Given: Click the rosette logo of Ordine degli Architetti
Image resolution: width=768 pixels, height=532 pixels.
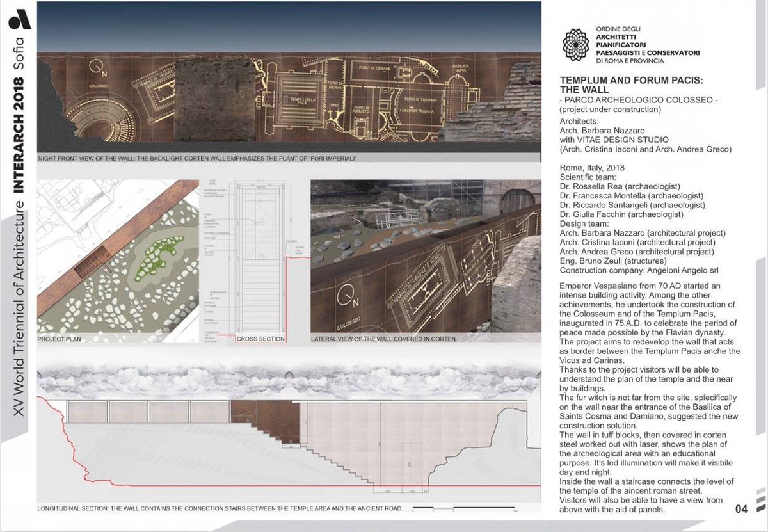Looking at the screenshot, I should click(x=575, y=45).
